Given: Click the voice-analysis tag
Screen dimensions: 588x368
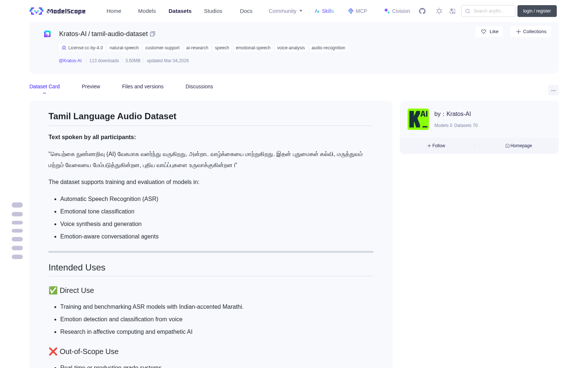Looking at the screenshot, I should click(291, 48).
